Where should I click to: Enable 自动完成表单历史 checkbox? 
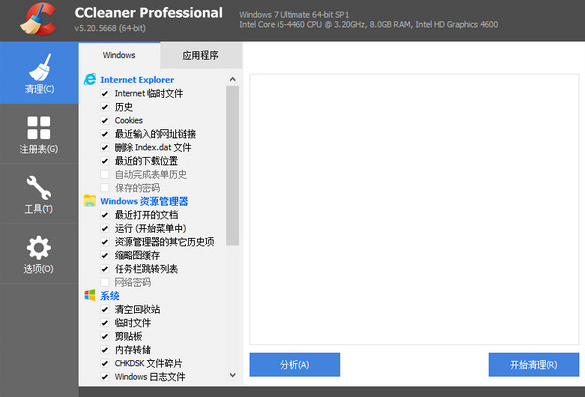(105, 174)
